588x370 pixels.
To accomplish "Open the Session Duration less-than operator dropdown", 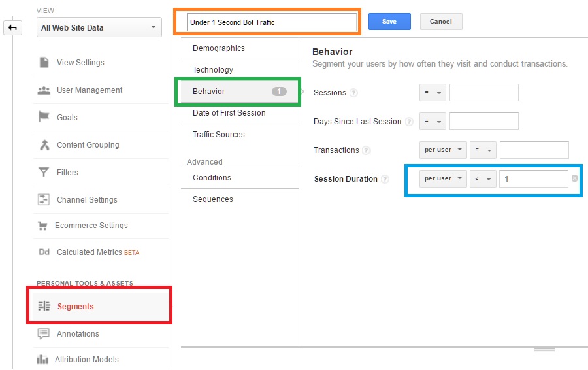I will [x=483, y=178].
